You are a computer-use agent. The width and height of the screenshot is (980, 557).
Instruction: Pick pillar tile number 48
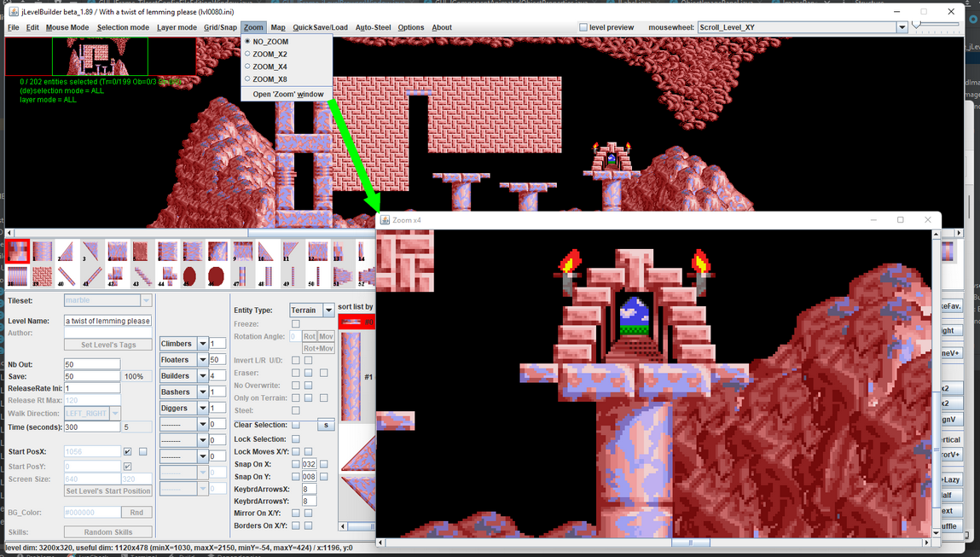268,276
